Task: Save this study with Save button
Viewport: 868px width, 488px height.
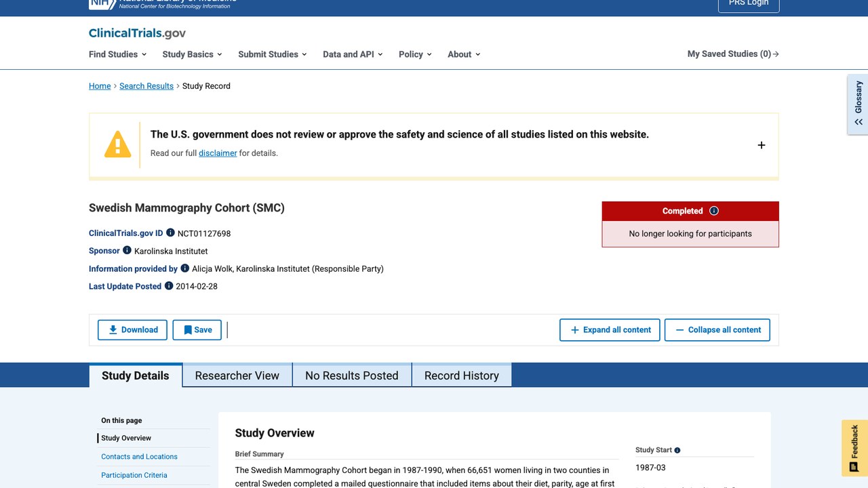Action: pos(197,330)
